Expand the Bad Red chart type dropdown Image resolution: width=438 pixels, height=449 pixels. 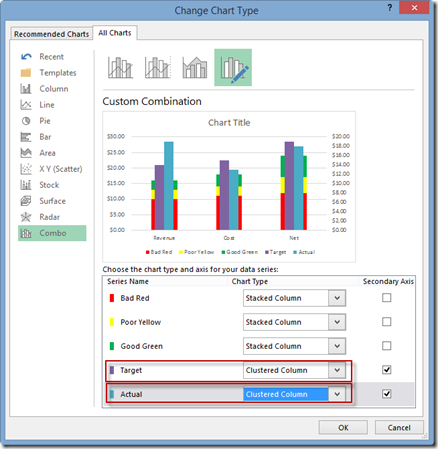(337, 298)
